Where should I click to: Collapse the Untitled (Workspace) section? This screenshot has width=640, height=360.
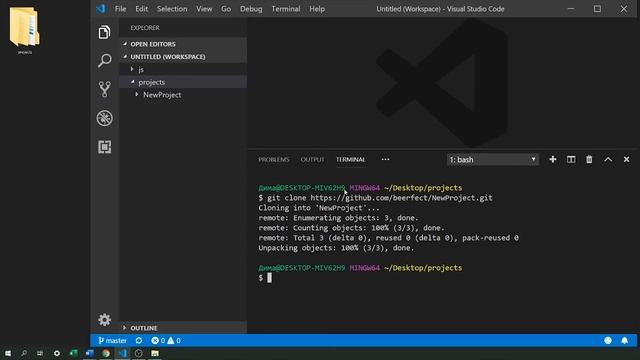tap(183, 56)
